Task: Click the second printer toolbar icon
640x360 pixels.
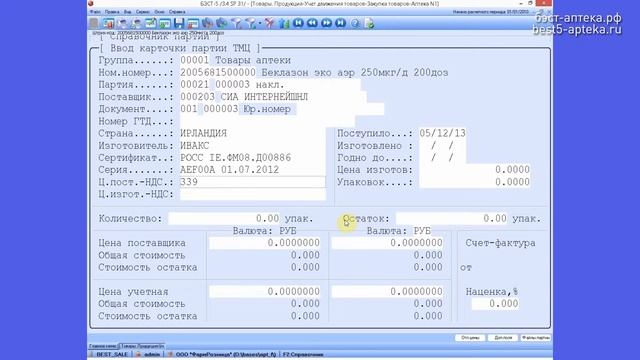Action: [136, 23]
